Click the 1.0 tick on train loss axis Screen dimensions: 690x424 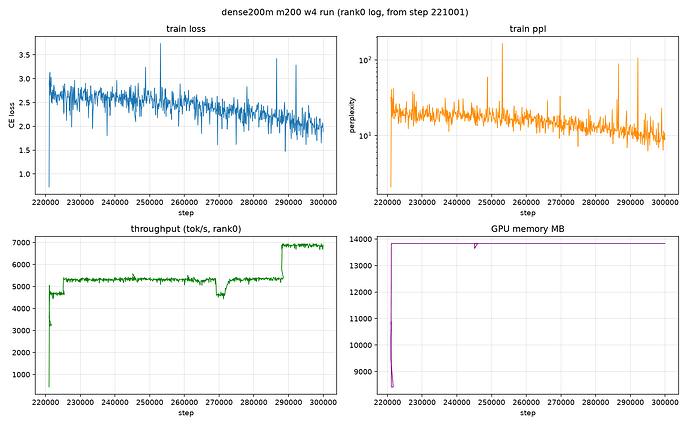coord(24,174)
